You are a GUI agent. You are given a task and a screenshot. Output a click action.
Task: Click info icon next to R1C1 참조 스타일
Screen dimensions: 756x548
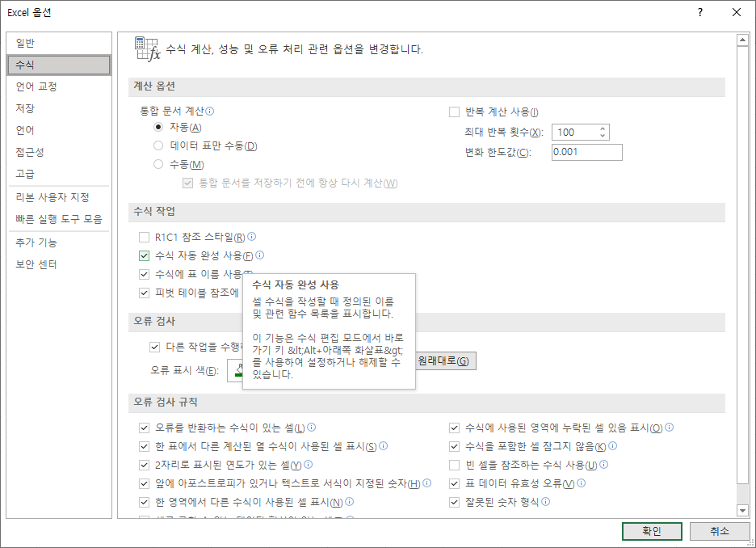pyautogui.click(x=252, y=236)
